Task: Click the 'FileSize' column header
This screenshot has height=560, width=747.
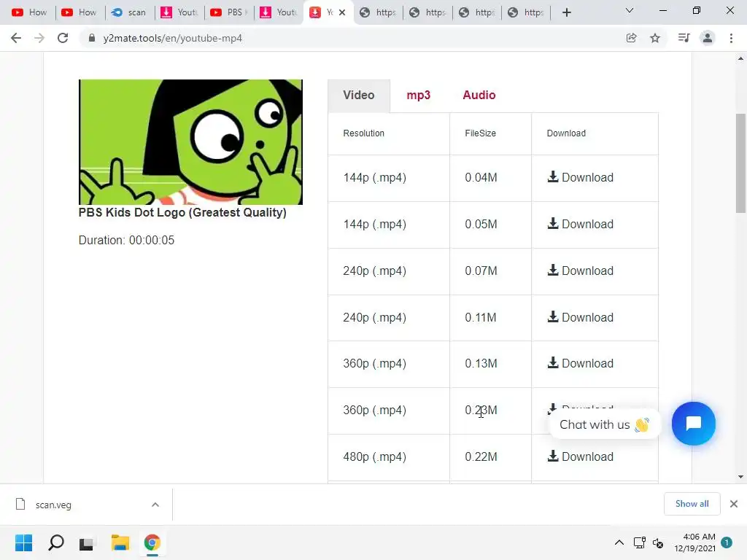Action: click(x=480, y=133)
